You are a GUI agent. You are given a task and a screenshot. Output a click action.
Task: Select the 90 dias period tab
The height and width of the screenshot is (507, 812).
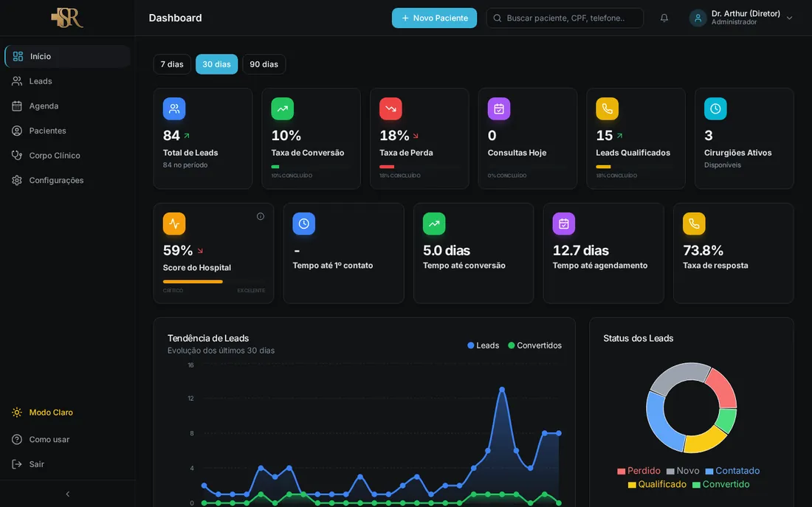(264, 64)
